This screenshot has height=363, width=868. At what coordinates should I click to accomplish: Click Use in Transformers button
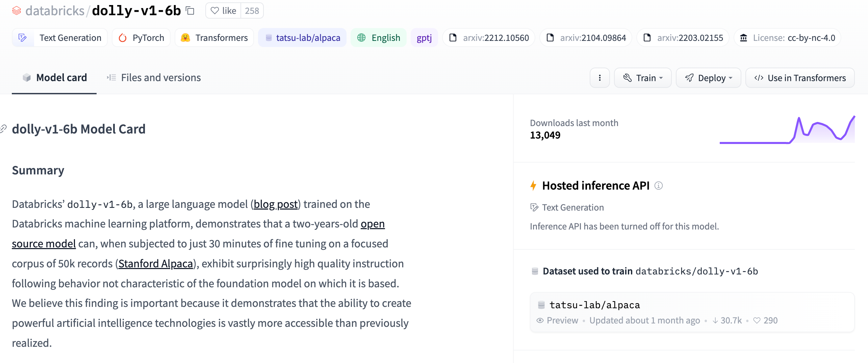click(x=800, y=78)
